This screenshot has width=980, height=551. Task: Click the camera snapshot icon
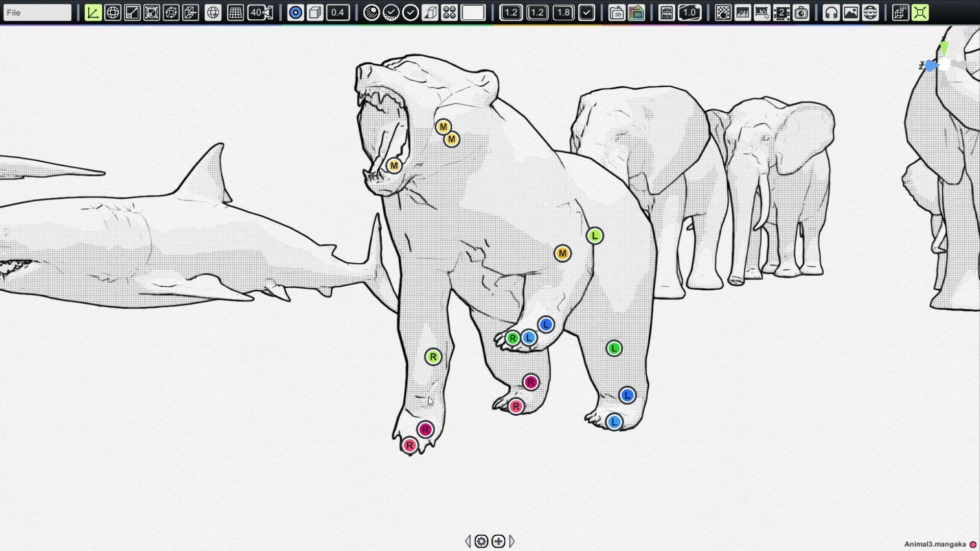801,12
